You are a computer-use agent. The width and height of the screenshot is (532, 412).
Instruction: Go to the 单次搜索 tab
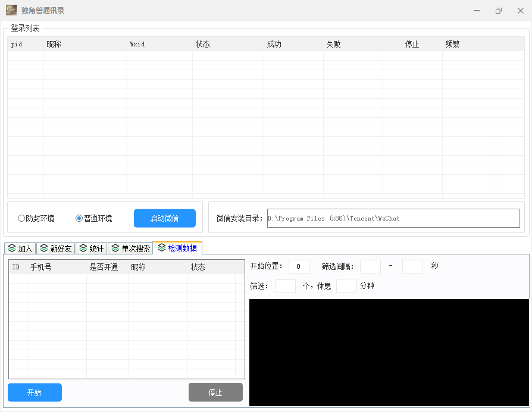[x=130, y=249]
